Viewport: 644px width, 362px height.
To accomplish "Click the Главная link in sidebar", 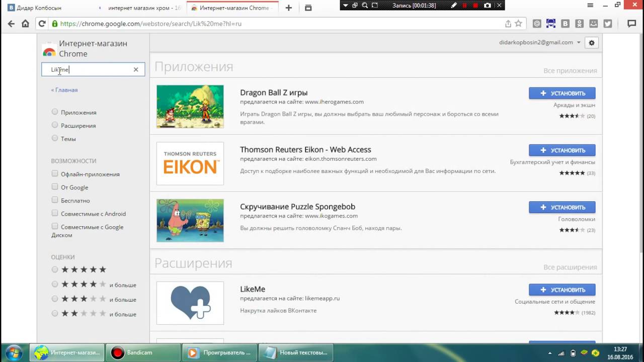I will click(x=64, y=90).
